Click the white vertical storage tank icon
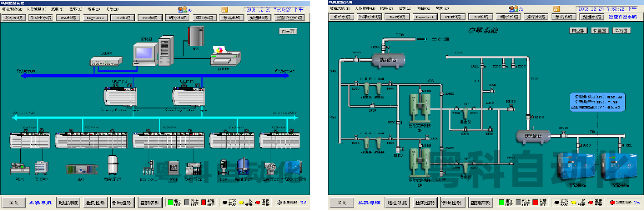 [x=112, y=165]
